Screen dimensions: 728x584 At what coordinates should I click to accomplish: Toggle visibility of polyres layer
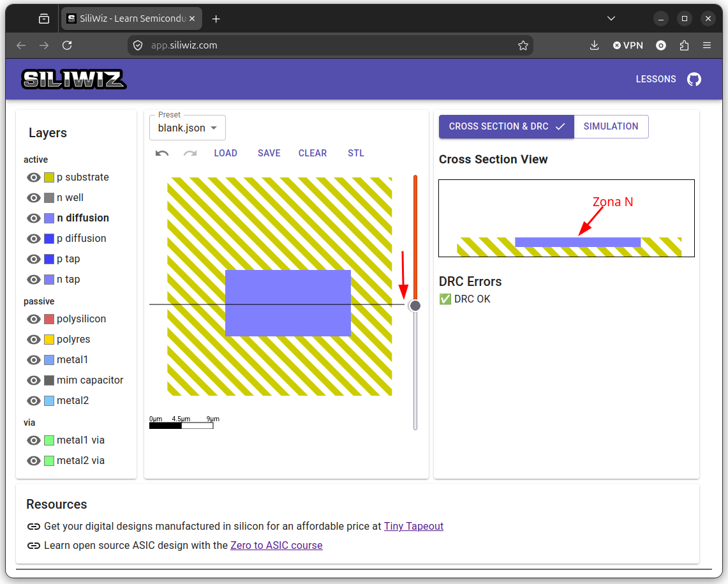(33, 340)
